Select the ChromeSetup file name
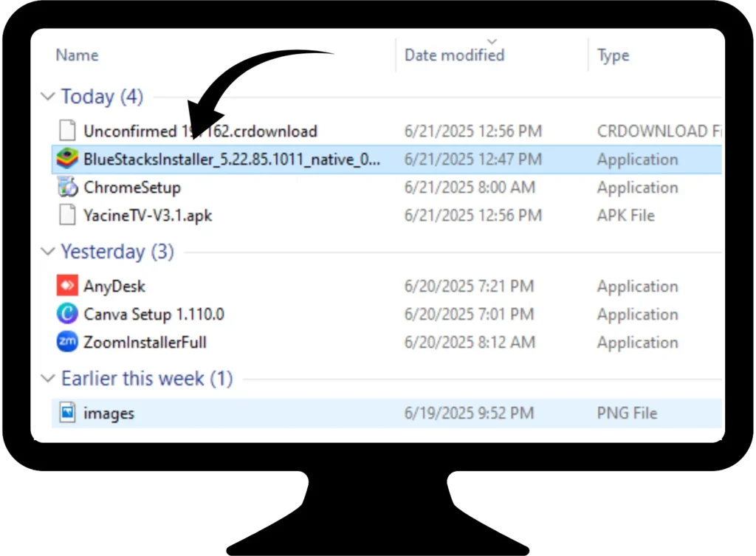This screenshot has height=556, width=756. 132,188
